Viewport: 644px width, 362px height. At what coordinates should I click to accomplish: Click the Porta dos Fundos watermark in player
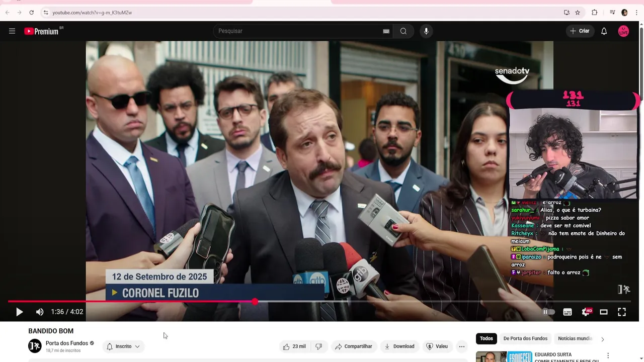tap(624, 289)
